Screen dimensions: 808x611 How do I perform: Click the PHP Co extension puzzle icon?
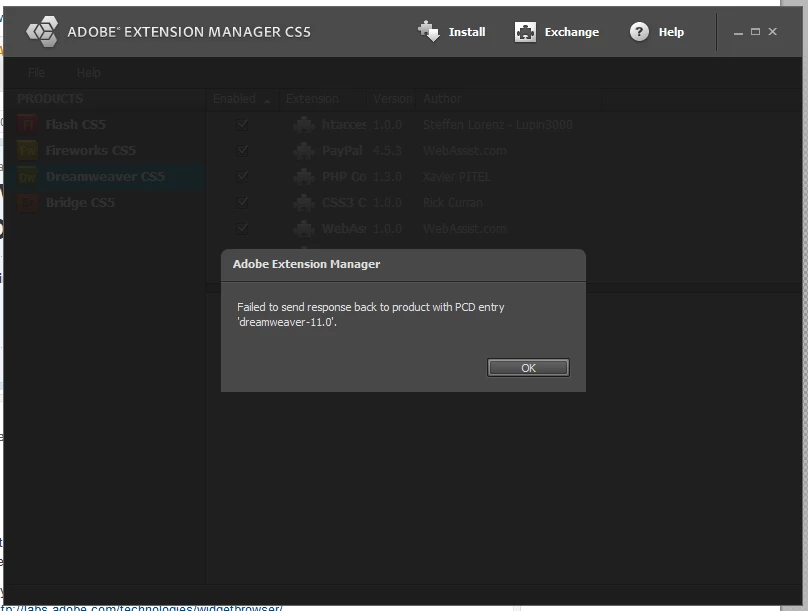[304, 177]
